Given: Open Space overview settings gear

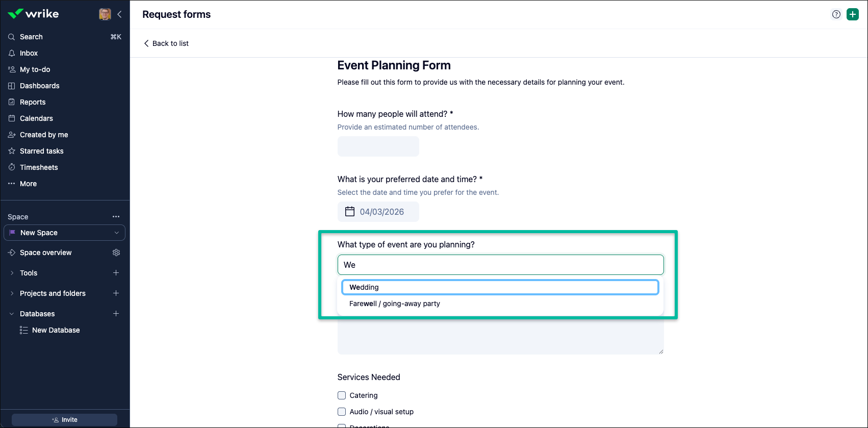Looking at the screenshot, I should pyautogui.click(x=116, y=253).
